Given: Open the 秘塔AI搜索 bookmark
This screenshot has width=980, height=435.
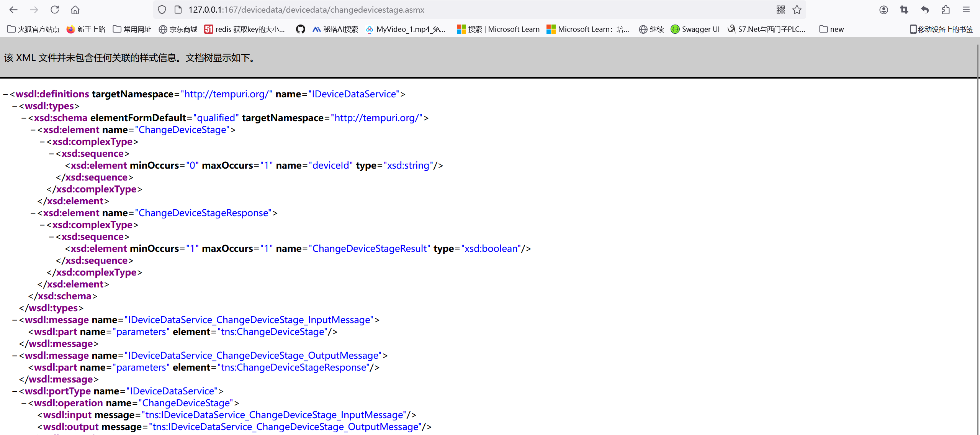Looking at the screenshot, I should click(335, 29).
